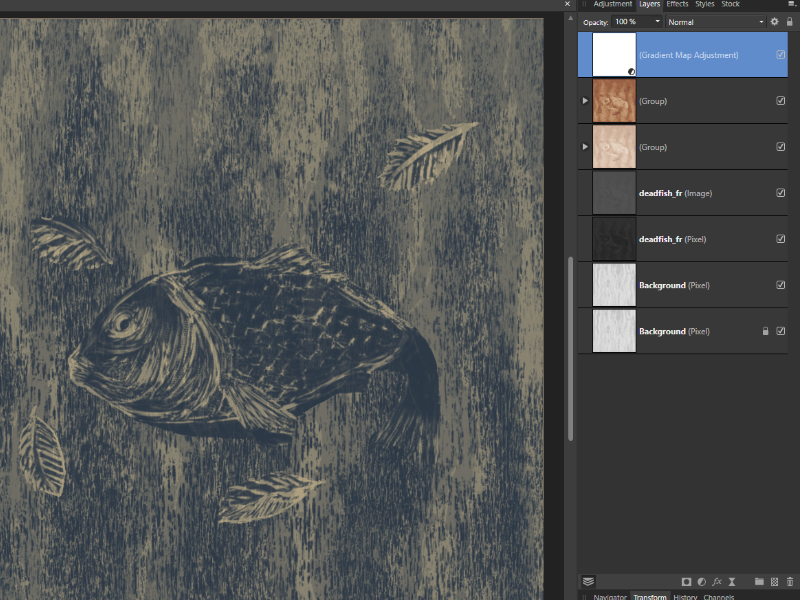Switch to the Styles tab
Screen dimensions: 800x600
(705, 4)
